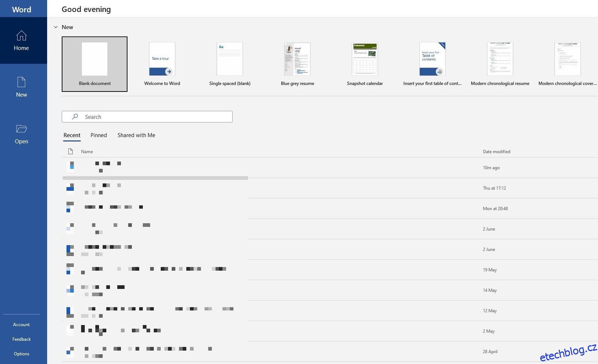Open recent file modified 10m ago
Image resolution: width=598 pixels, height=364 pixels.
tap(330, 168)
